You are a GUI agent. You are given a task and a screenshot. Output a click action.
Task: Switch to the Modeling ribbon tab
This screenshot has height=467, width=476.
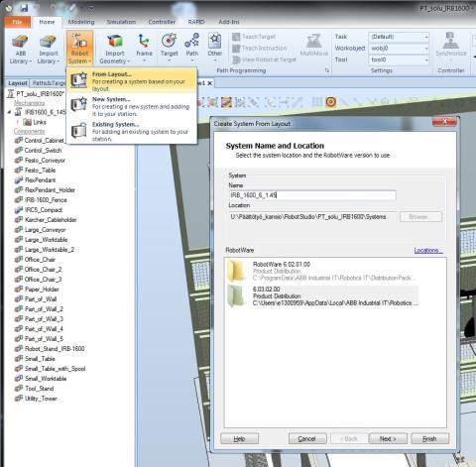coord(81,22)
